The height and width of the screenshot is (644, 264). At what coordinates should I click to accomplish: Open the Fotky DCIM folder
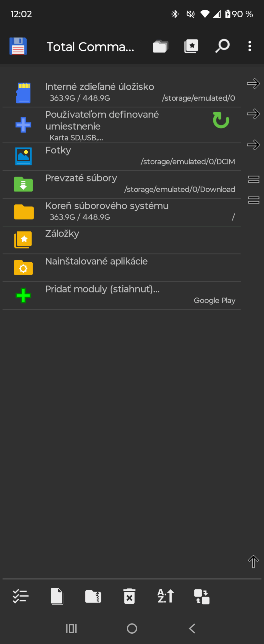122,157
